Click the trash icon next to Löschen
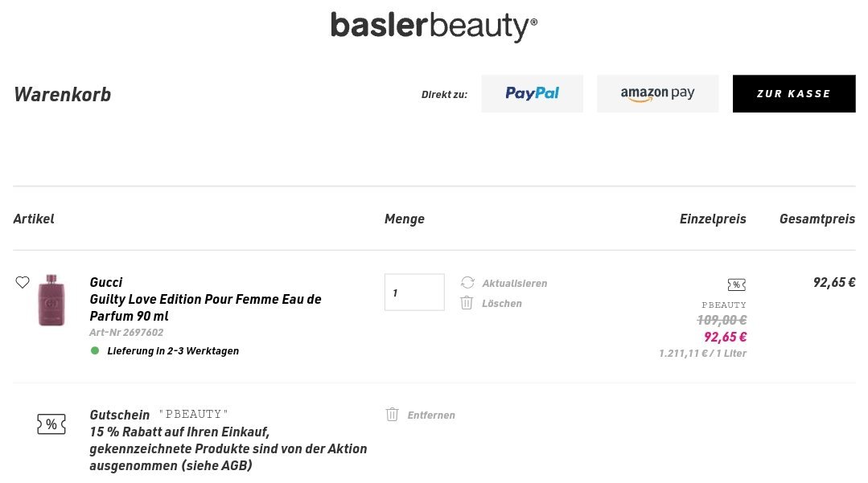Image resolution: width=868 pixels, height=483 pixels. click(x=467, y=303)
